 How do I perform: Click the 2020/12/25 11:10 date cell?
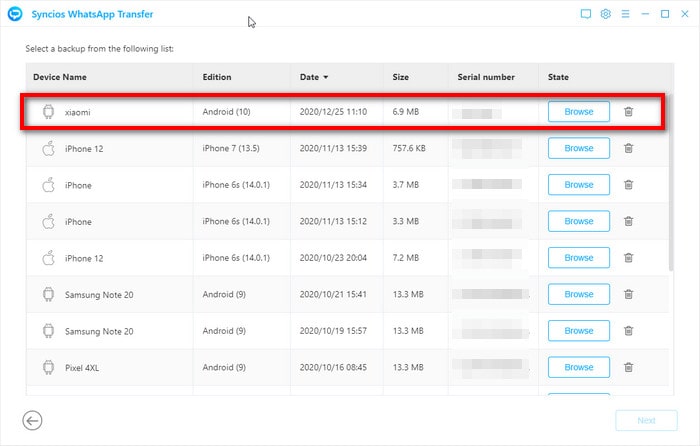click(333, 112)
